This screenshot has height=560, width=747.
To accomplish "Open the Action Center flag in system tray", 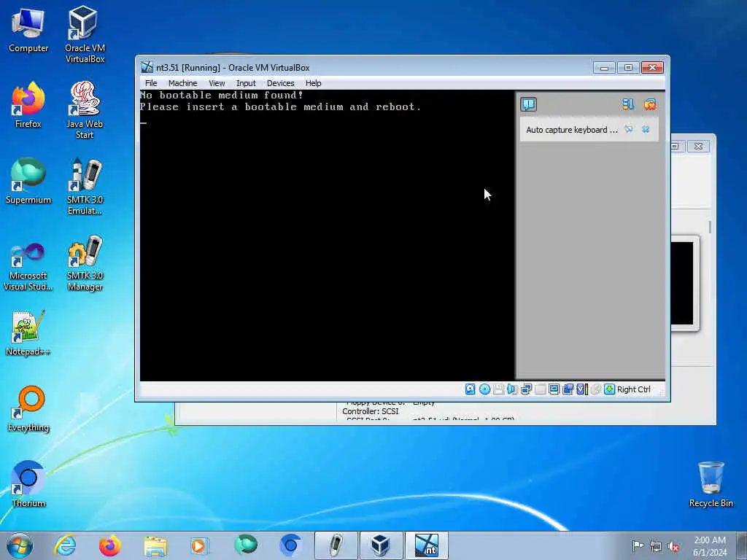I will [x=638, y=545].
